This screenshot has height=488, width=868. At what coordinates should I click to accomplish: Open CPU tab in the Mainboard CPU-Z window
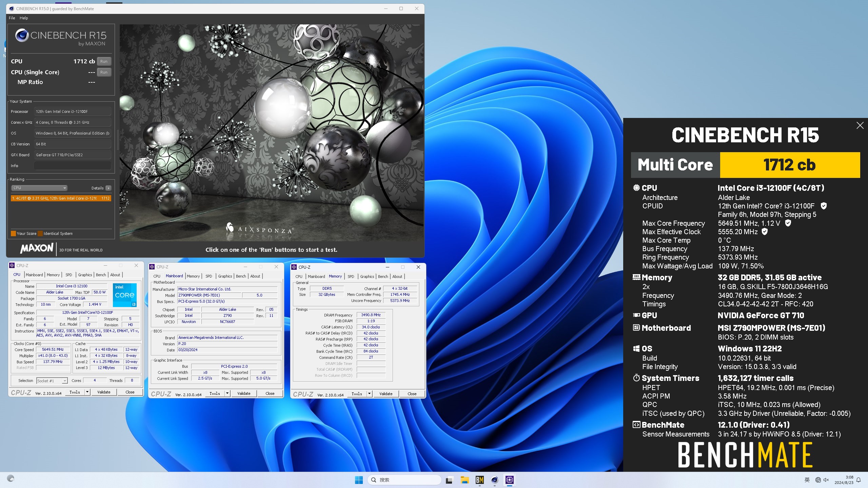(157, 276)
